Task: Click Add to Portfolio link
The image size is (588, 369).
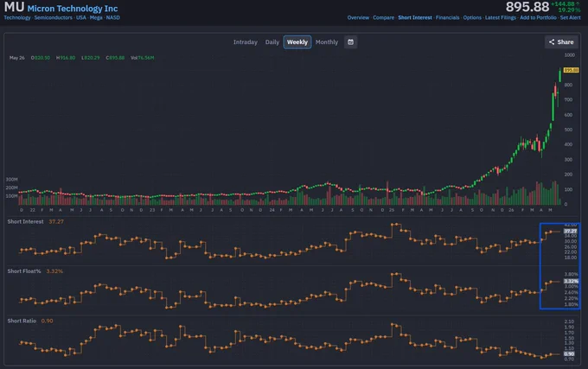Action: [538, 17]
